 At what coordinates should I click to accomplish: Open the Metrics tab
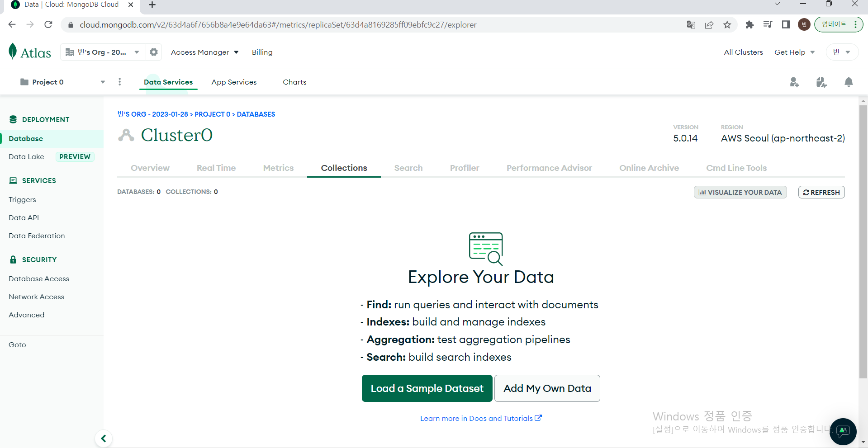point(278,168)
